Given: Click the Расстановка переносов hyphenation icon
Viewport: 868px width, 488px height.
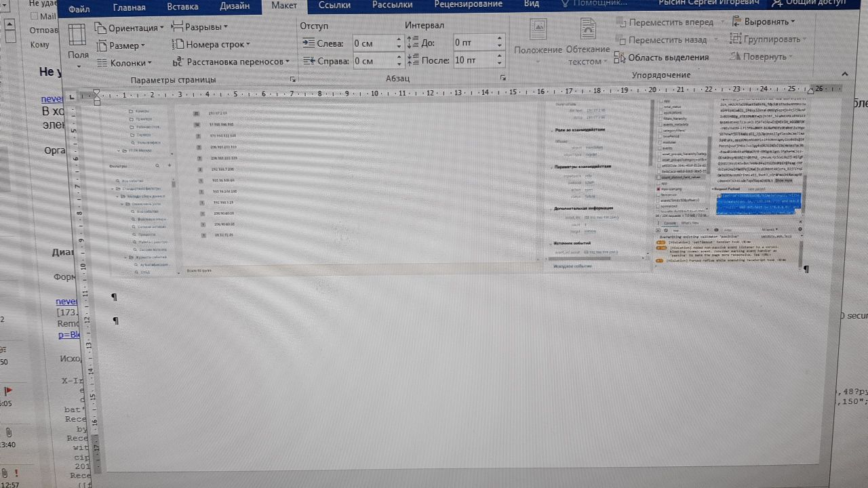Looking at the screenshot, I should coord(178,61).
